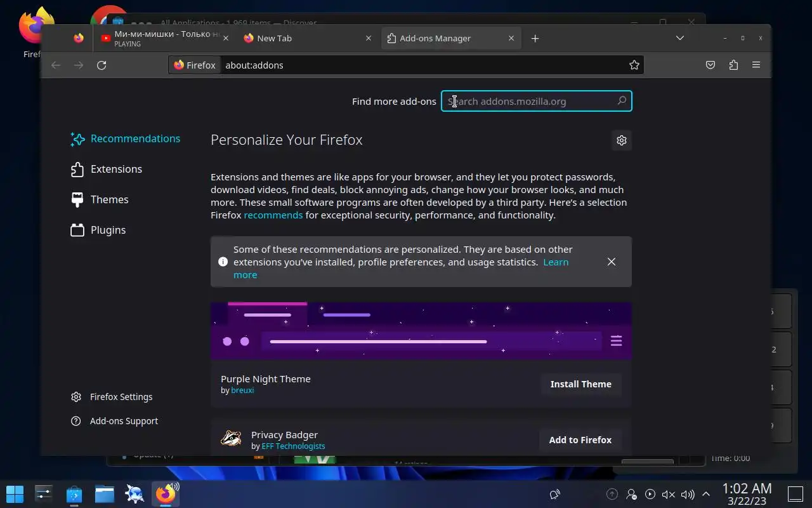Image resolution: width=812 pixels, height=508 pixels.
Task: Go back one page
Action: point(56,65)
